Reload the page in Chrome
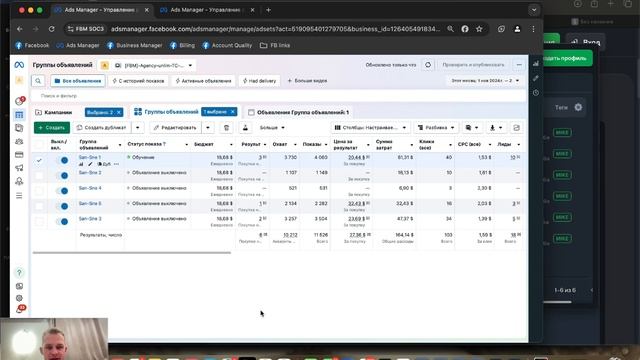Viewport: 640px width, 360px height. (51, 29)
